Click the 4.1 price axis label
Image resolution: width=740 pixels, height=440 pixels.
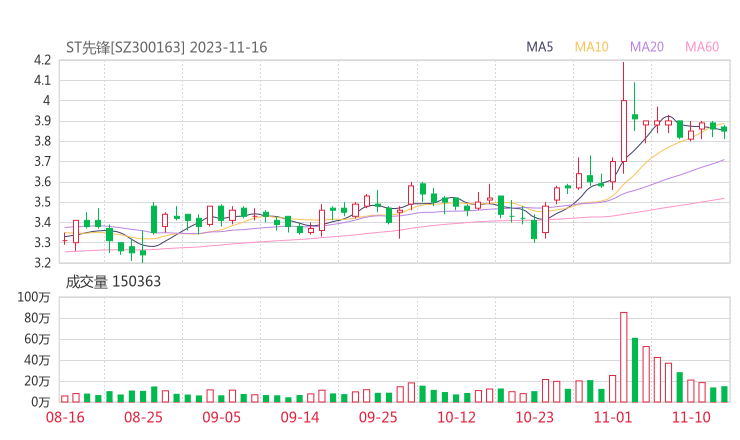click(x=42, y=80)
